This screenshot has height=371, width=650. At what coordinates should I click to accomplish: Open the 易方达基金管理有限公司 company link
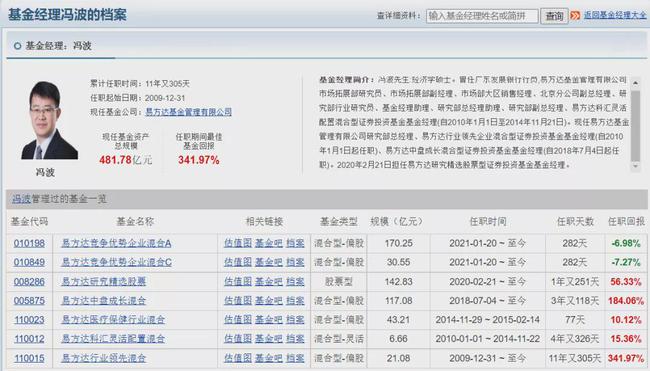click(x=189, y=112)
